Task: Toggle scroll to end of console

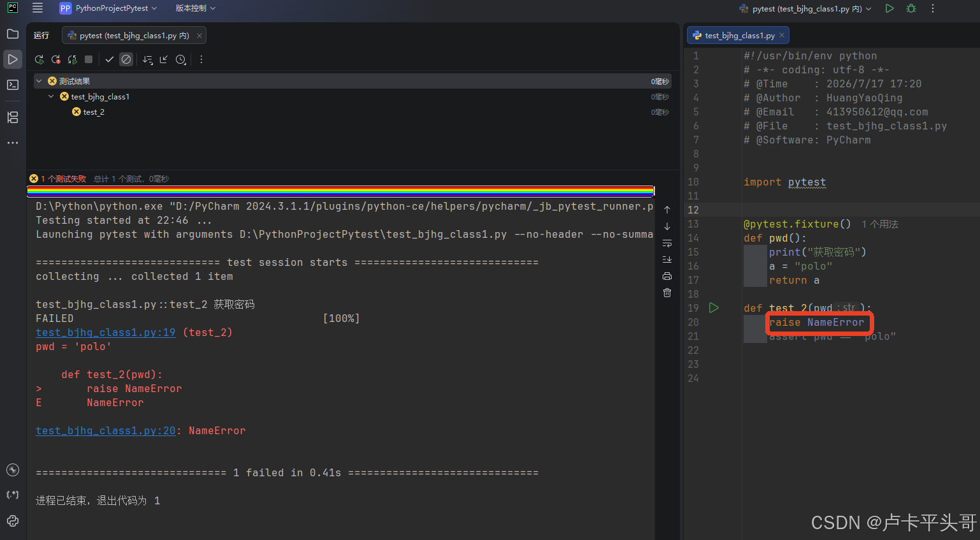Action: coord(667,259)
